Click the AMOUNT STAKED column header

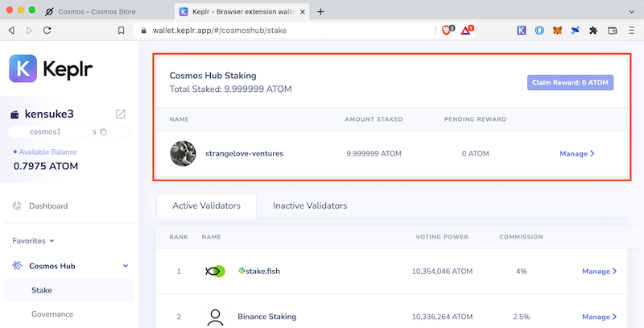(374, 119)
